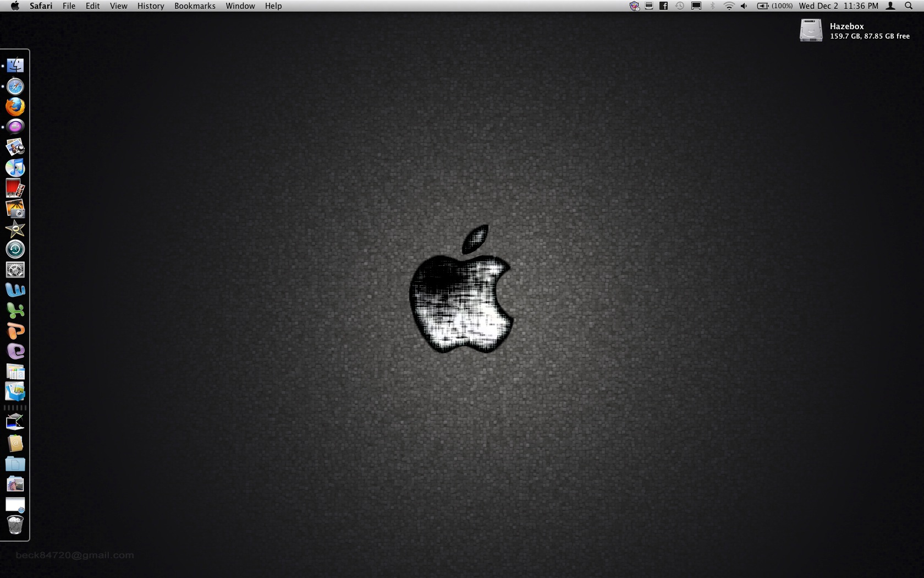Viewport: 924px width, 578px height.
Task: Open Address Book from the dock
Action: click(x=15, y=443)
